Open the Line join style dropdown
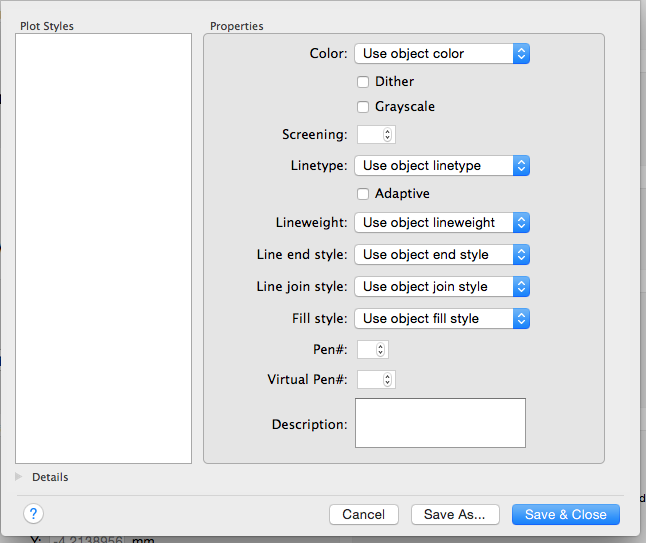The image size is (646, 543). coord(442,287)
